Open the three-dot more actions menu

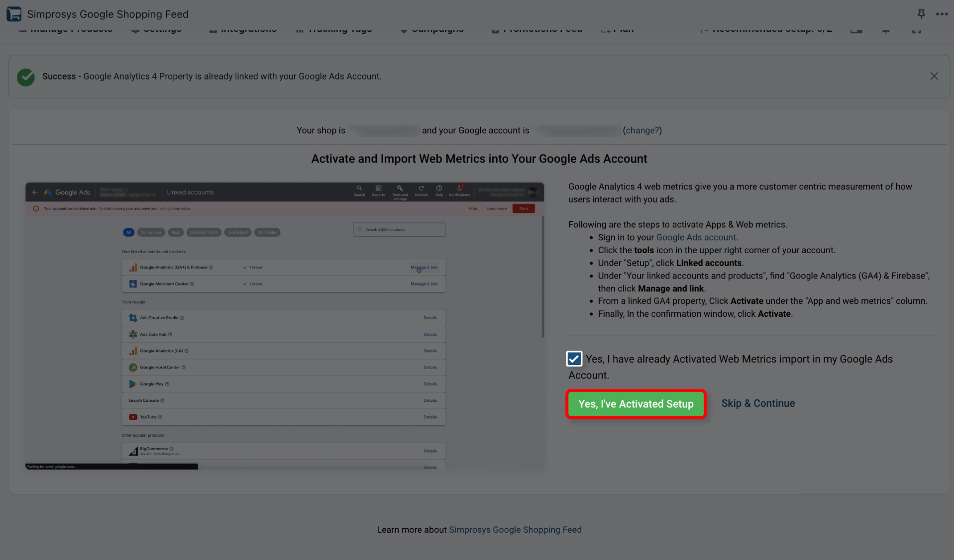942,14
